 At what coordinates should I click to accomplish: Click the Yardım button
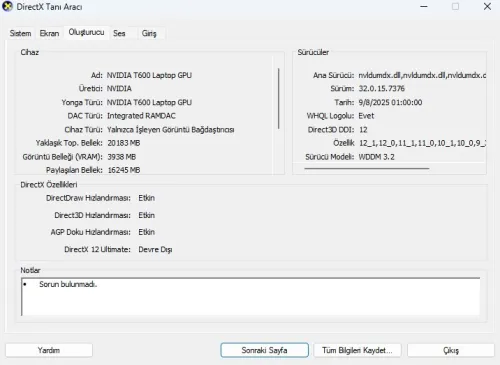49,350
